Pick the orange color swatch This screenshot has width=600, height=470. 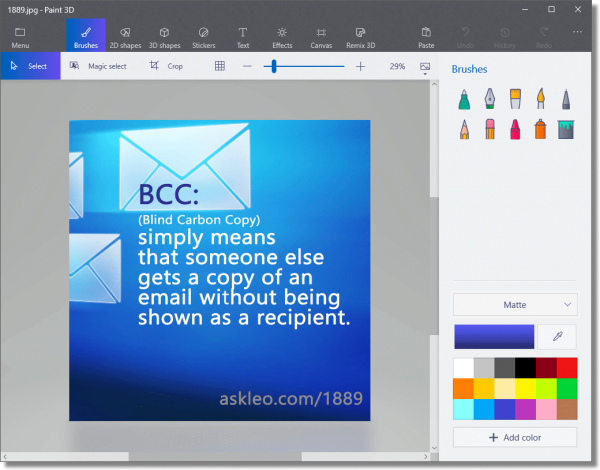(463, 389)
